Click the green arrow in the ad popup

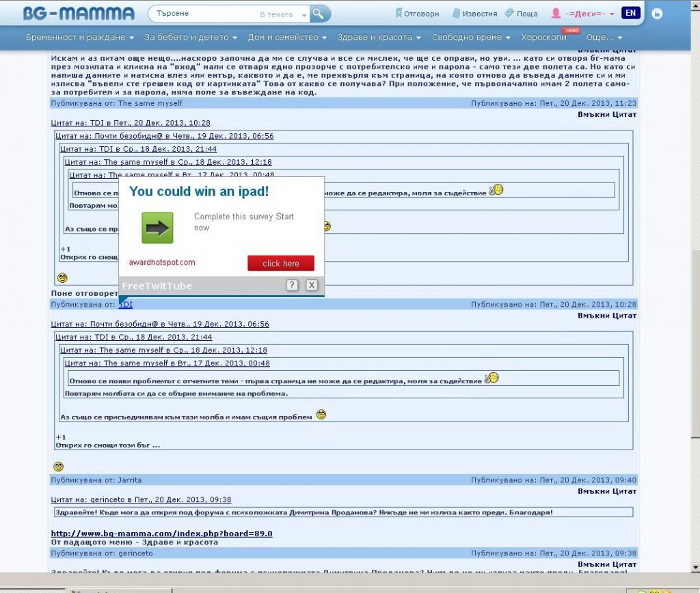[157, 228]
